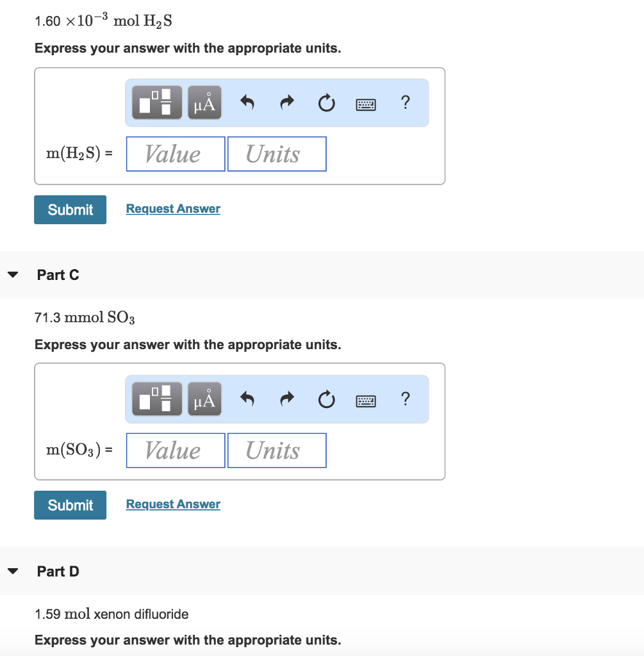
Task: Request Answer for Part C
Action: click(173, 504)
